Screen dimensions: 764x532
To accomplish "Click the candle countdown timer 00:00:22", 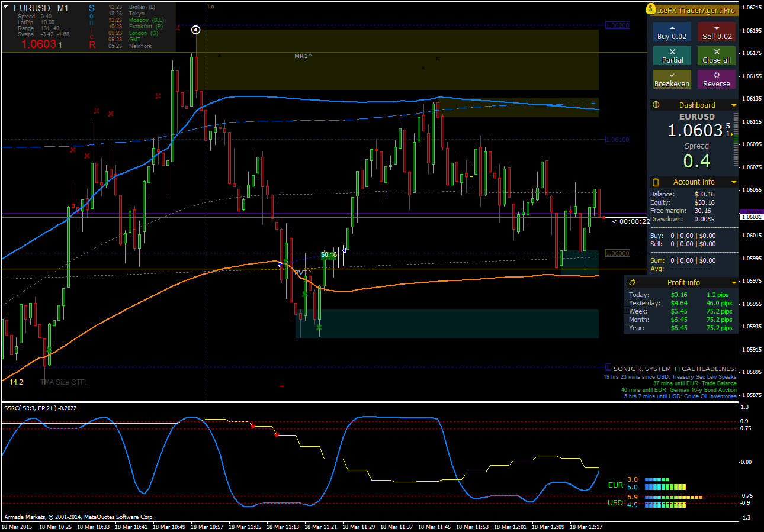I will tap(631, 221).
